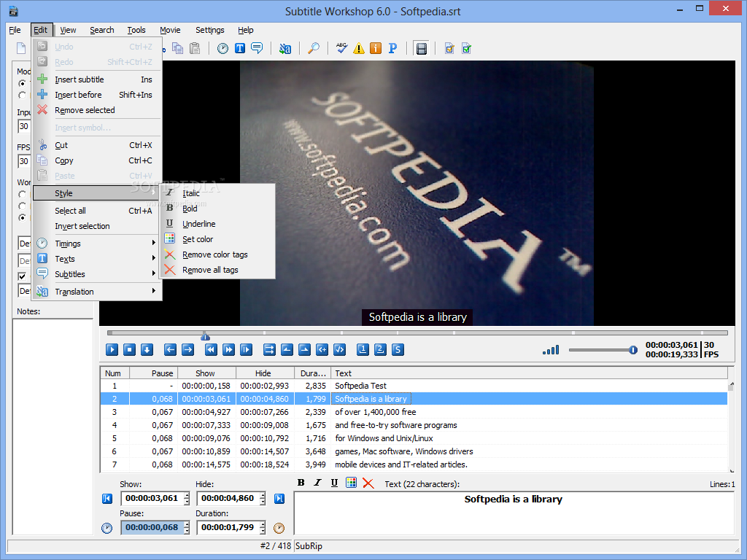Choose Select all in Edit menu
The image size is (747, 560).
click(97, 211)
